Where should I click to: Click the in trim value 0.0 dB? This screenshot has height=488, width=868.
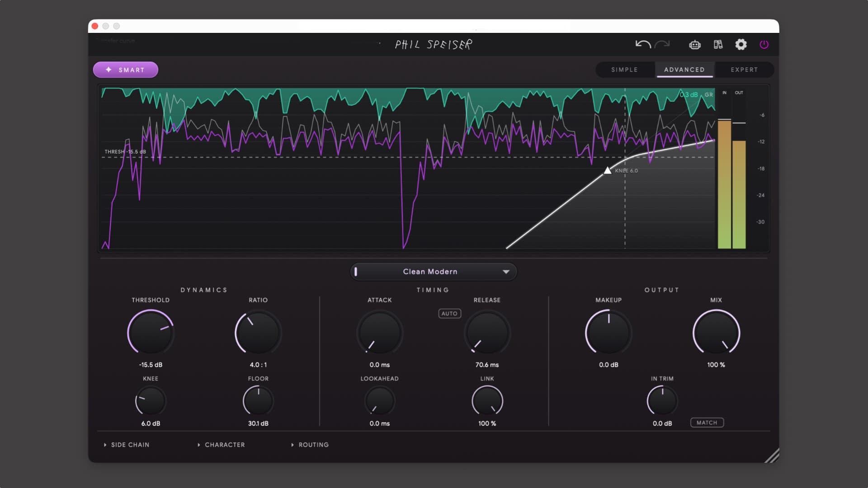coord(662,423)
